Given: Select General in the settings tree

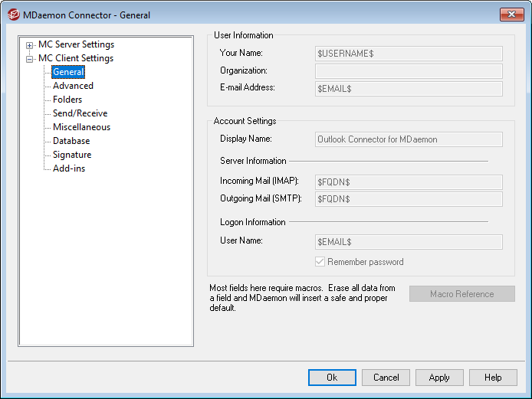Looking at the screenshot, I should click(68, 72).
